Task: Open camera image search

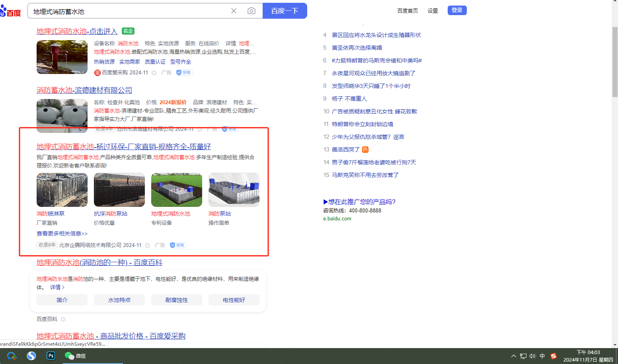Action: 251,11
